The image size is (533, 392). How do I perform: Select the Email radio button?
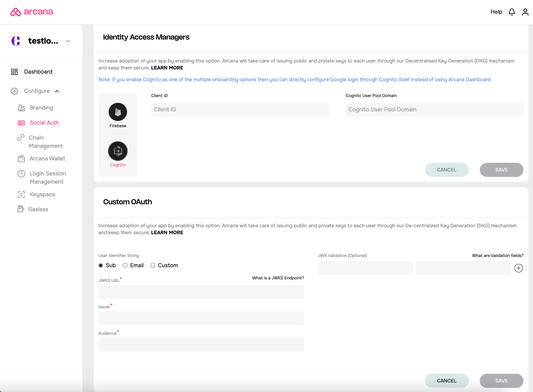[125, 265]
